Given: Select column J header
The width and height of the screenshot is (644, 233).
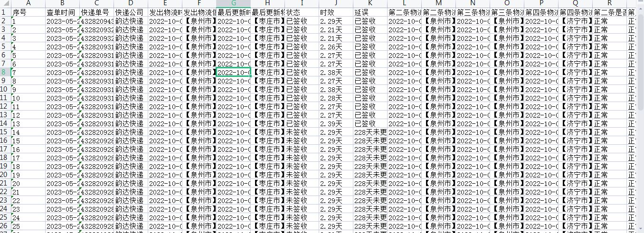Looking at the screenshot, I should tap(336, 3).
